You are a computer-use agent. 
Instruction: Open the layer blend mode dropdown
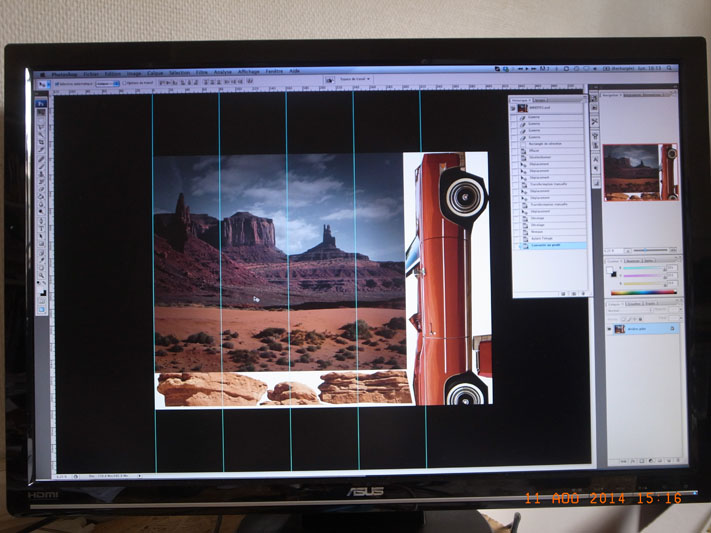[x=629, y=310]
